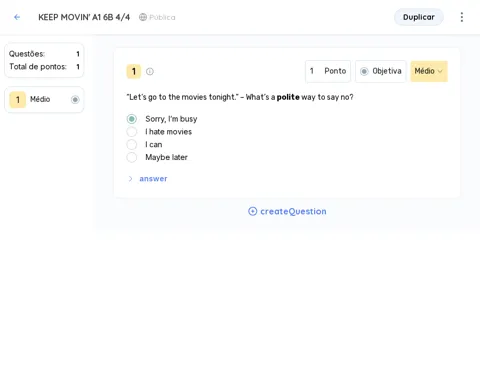This screenshot has width=480, height=384.
Task: Go back using the left arrow icon
Action: pos(17,17)
